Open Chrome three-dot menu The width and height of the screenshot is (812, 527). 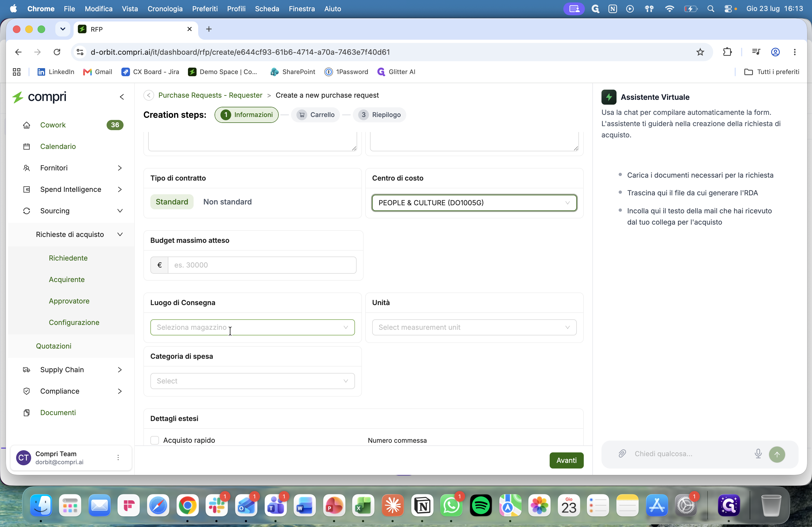tap(795, 52)
